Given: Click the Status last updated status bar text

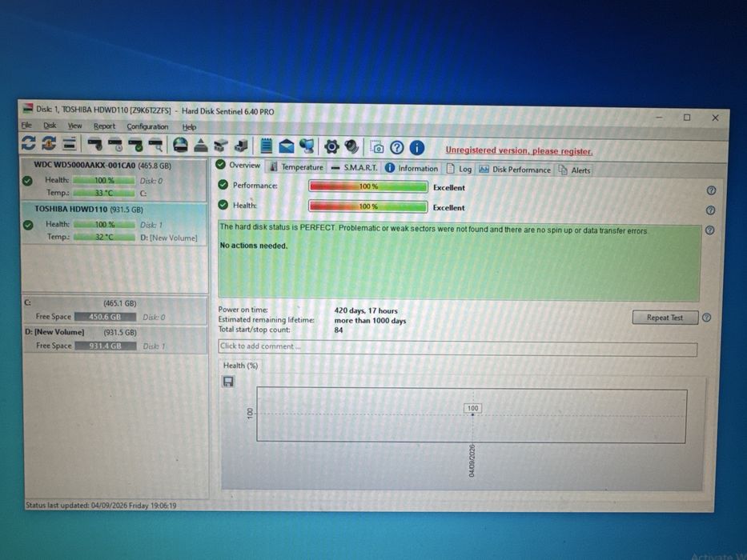Looking at the screenshot, I should point(101,506).
